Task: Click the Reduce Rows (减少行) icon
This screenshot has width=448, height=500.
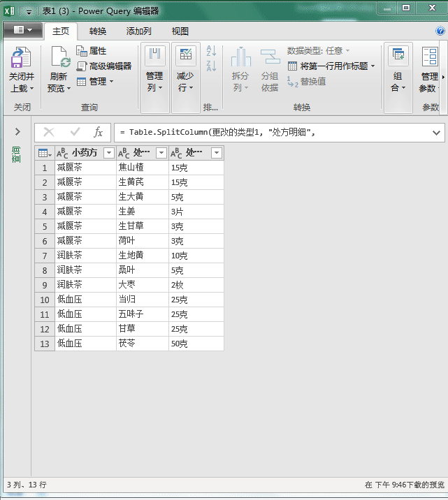Action: click(x=186, y=55)
